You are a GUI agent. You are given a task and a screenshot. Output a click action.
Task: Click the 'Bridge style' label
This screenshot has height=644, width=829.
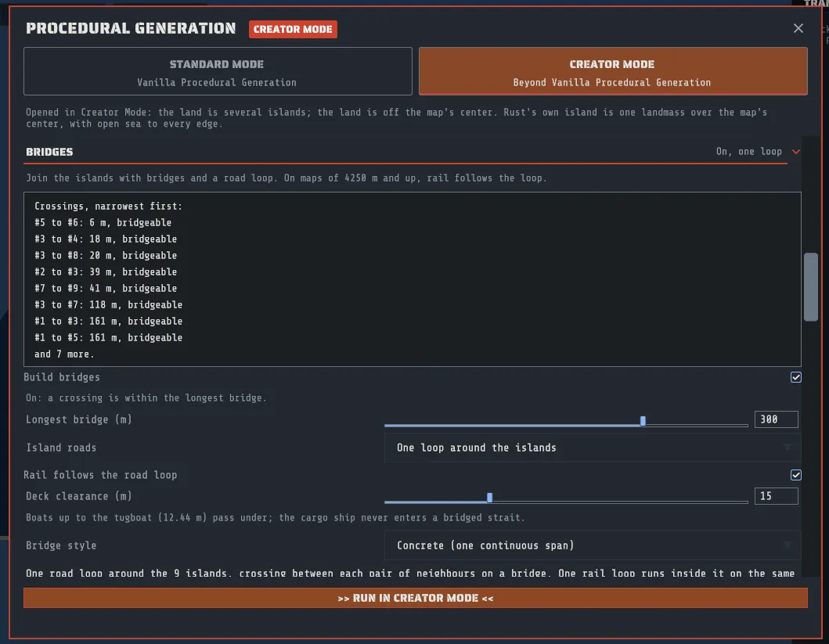(61, 545)
